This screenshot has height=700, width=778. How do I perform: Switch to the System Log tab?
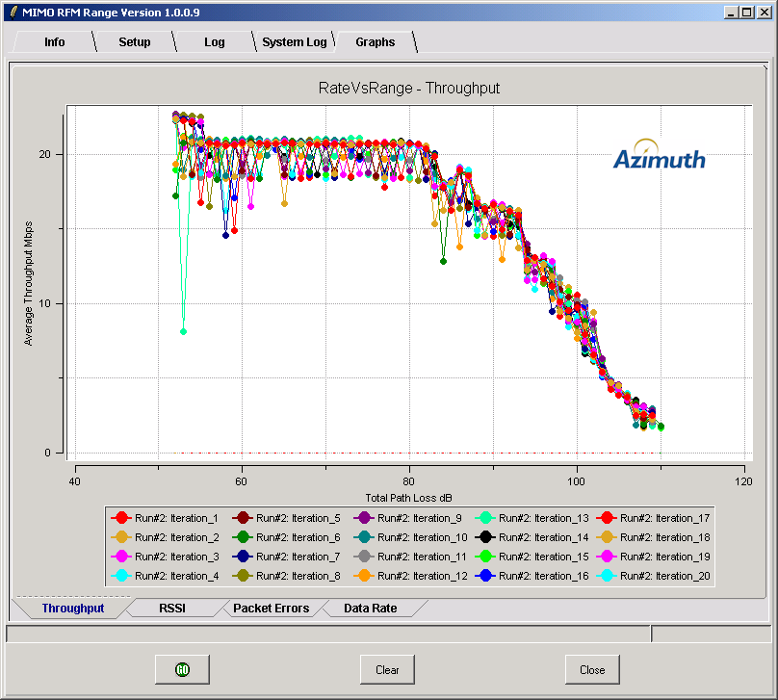(295, 42)
